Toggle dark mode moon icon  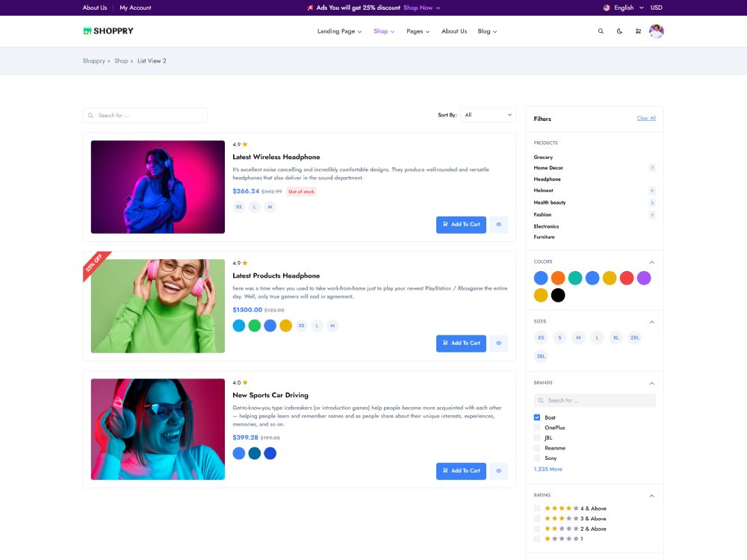click(619, 31)
